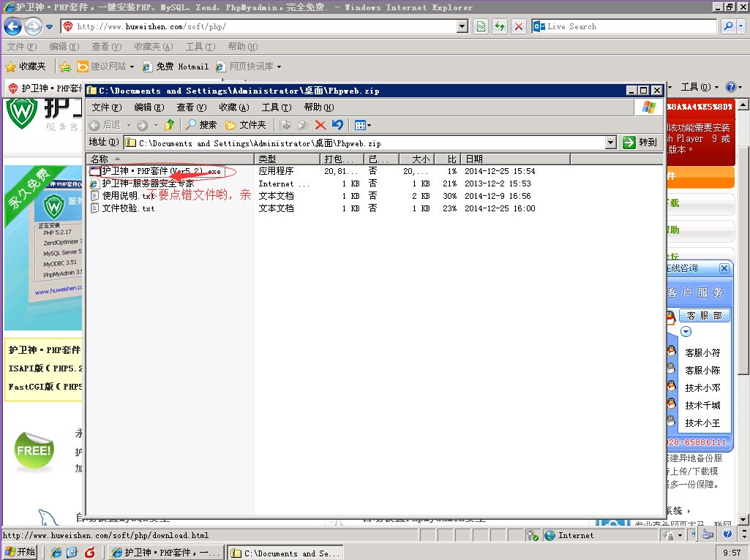
Task: Select the 文件校验.txt file
Action: 122,208
